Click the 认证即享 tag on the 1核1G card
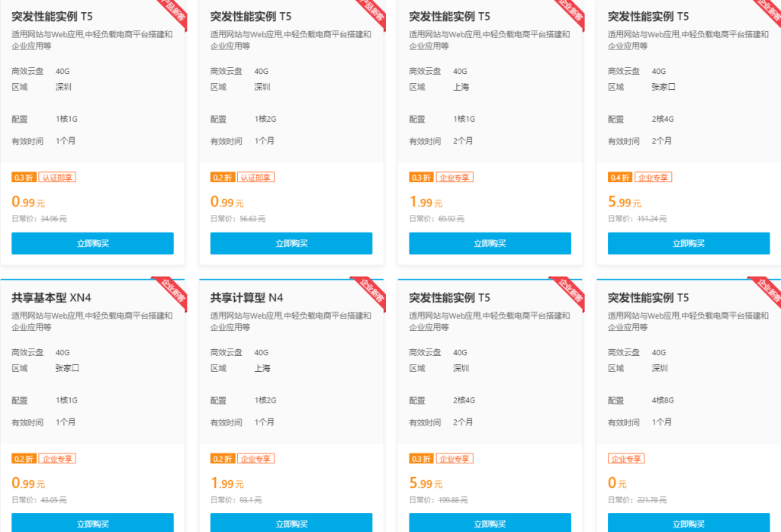The width and height of the screenshot is (781, 532). tap(57, 178)
